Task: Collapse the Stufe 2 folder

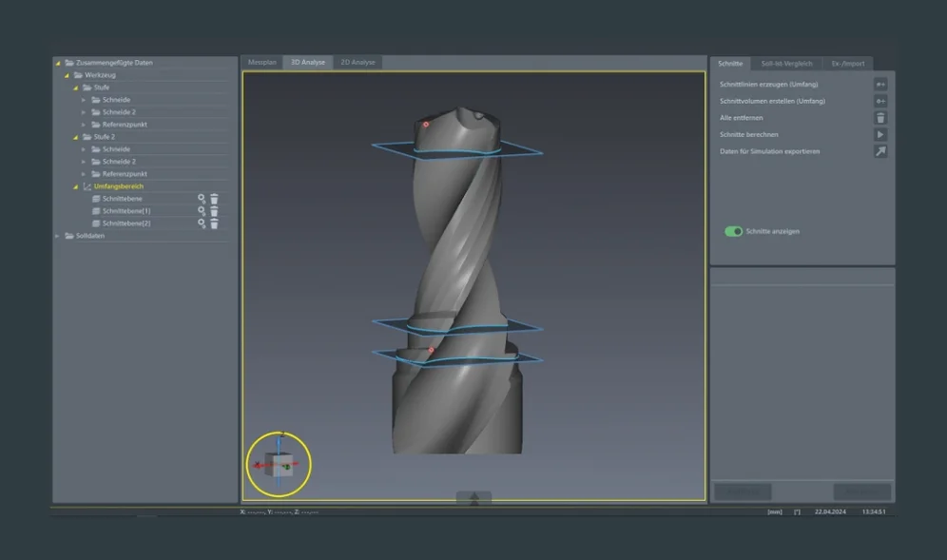Action: [75, 137]
